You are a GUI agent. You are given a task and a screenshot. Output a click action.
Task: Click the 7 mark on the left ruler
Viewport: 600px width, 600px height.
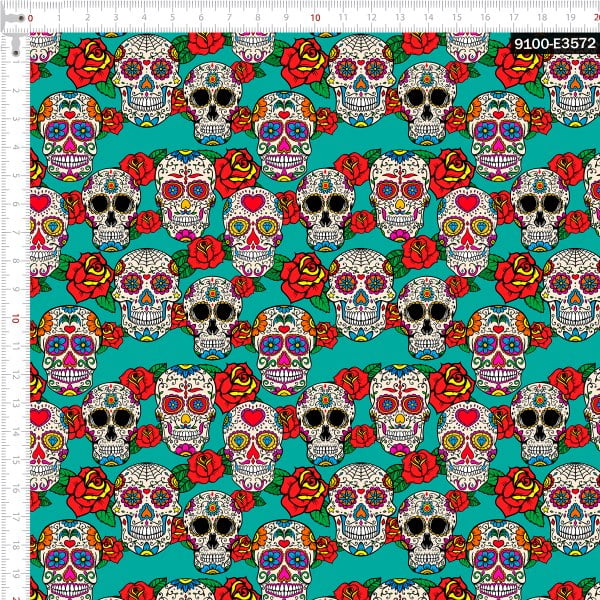coord(17,233)
